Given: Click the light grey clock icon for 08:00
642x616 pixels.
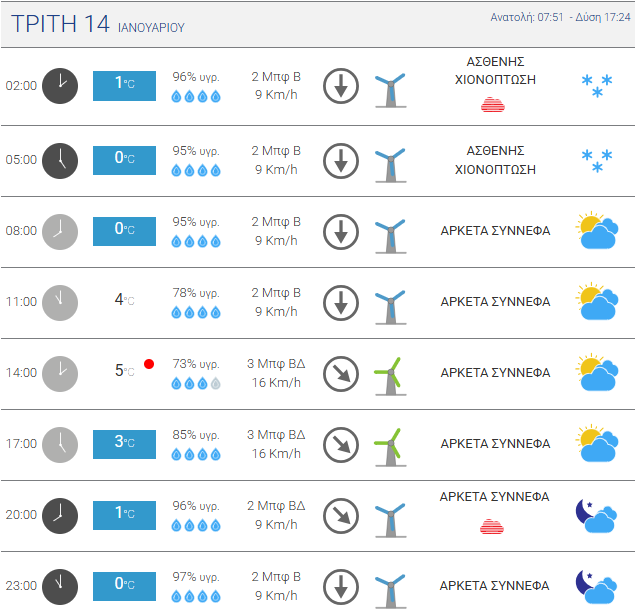Looking at the screenshot, I should [60, 232].
